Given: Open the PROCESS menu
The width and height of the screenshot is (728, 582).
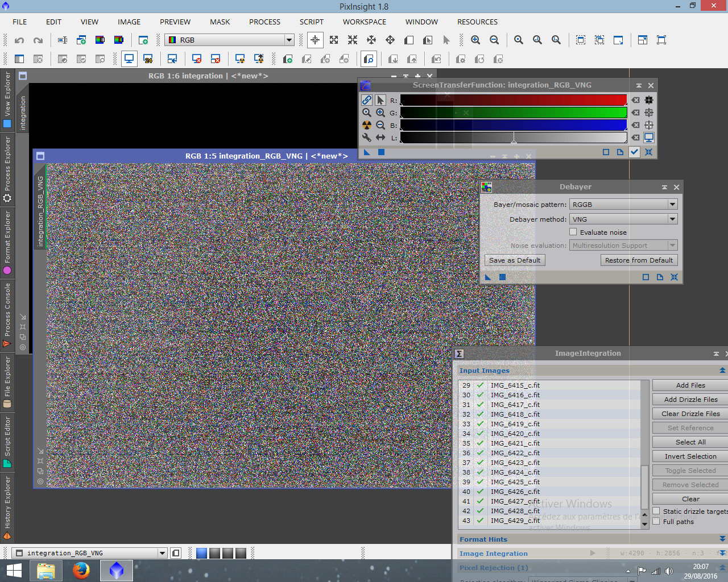Looking at the screenshot, I should coord(264,22).
